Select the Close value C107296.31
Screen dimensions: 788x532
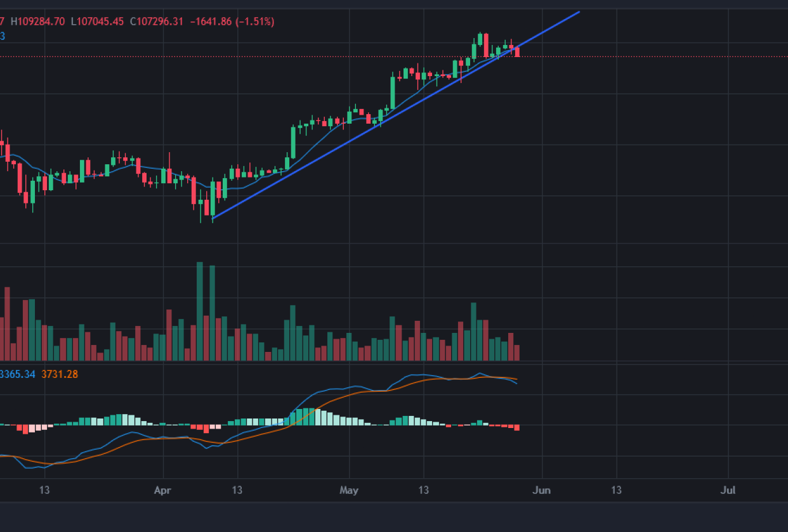click(x=157, y=22)
